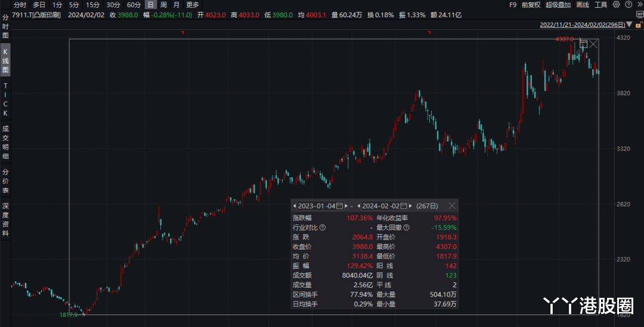
Task: Open start date calendar picker icon
Action: (x=340, y=206)
